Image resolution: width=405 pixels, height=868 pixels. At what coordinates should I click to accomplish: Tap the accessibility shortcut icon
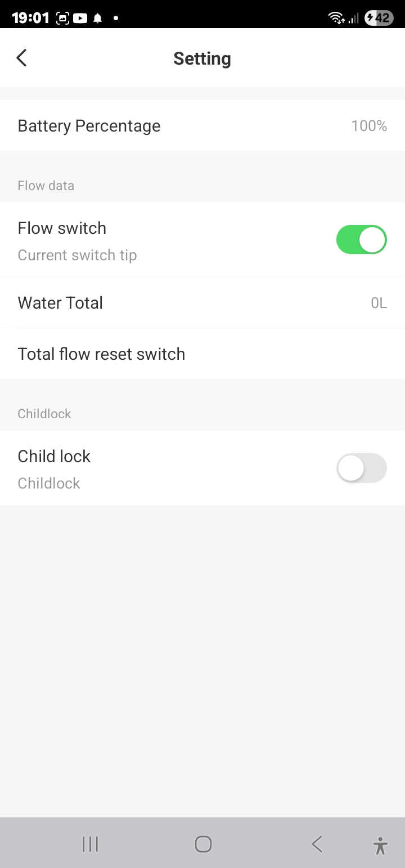point(380,845)
